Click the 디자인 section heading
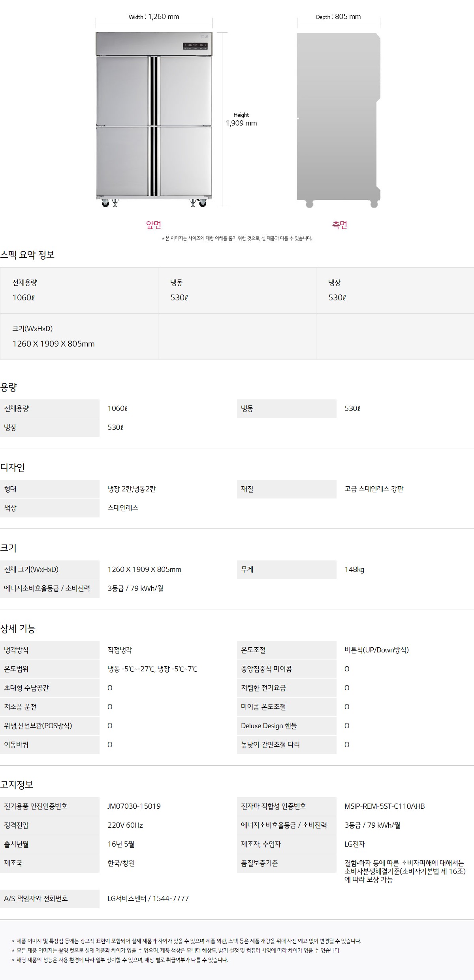 (x=13, y=467)
